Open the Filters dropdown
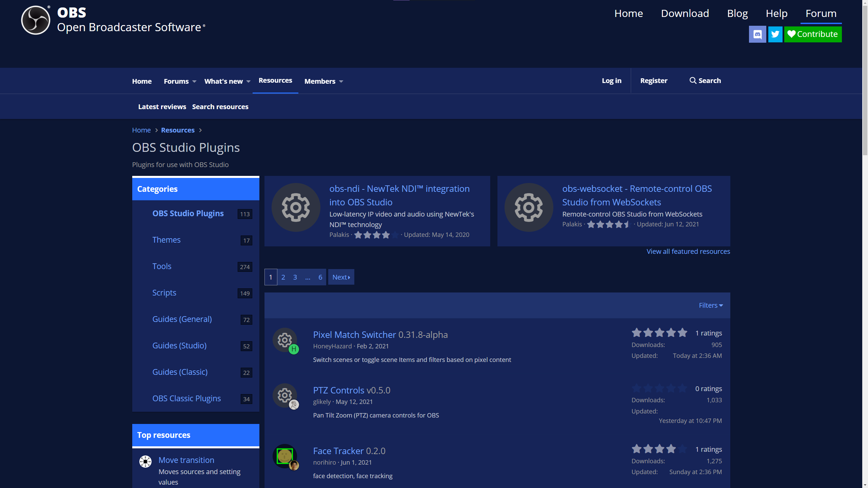 pos(711,305)
